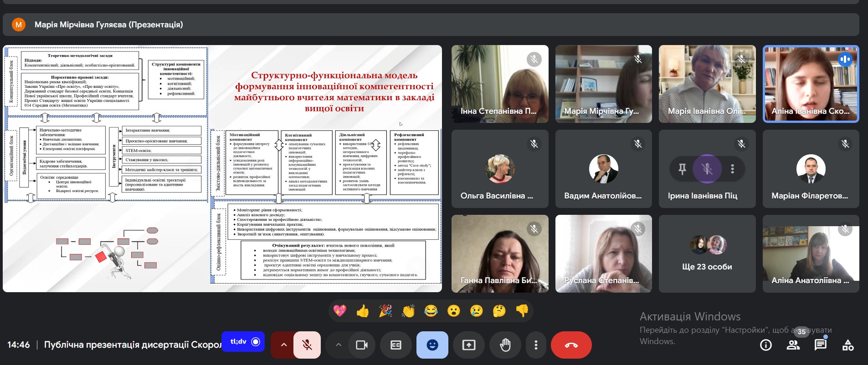
Task: Open more options on Ірина Іванівна Піц tile
Action: (x=732, y=169)
